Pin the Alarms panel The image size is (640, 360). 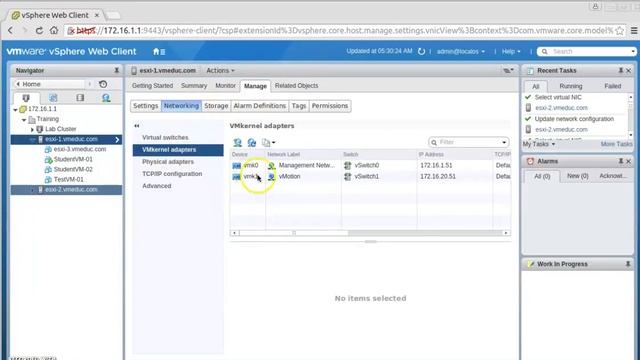(621, 161)
